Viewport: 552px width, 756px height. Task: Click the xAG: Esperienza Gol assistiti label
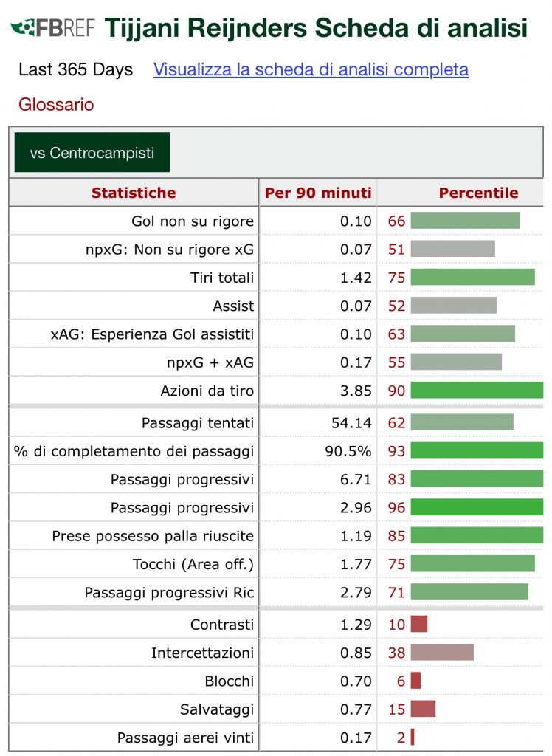pyautogui.click(x=152, y=334)
